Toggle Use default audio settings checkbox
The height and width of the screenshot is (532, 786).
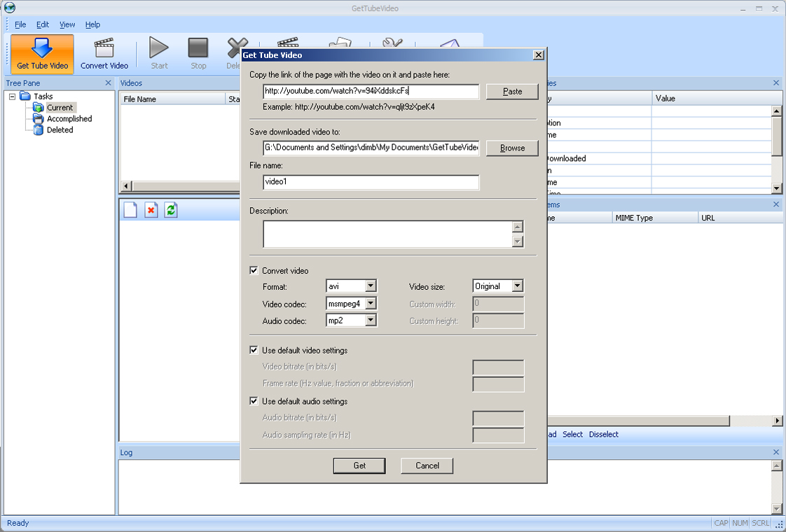click(x=254, y=401)
